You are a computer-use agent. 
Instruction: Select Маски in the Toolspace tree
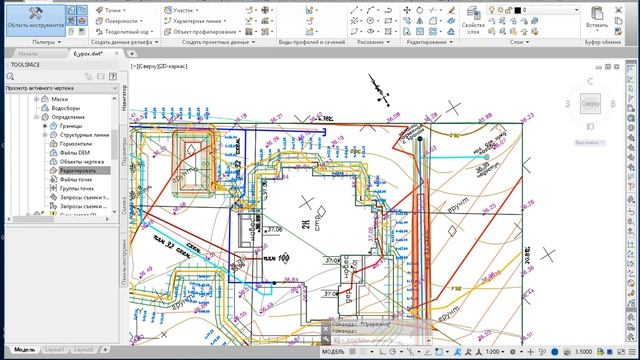click(60, 99)
